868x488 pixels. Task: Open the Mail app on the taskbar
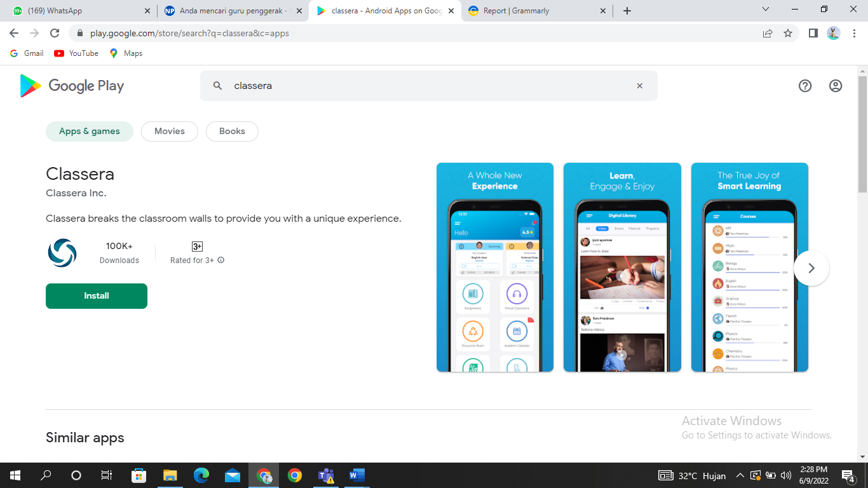[x=233, y=475]
